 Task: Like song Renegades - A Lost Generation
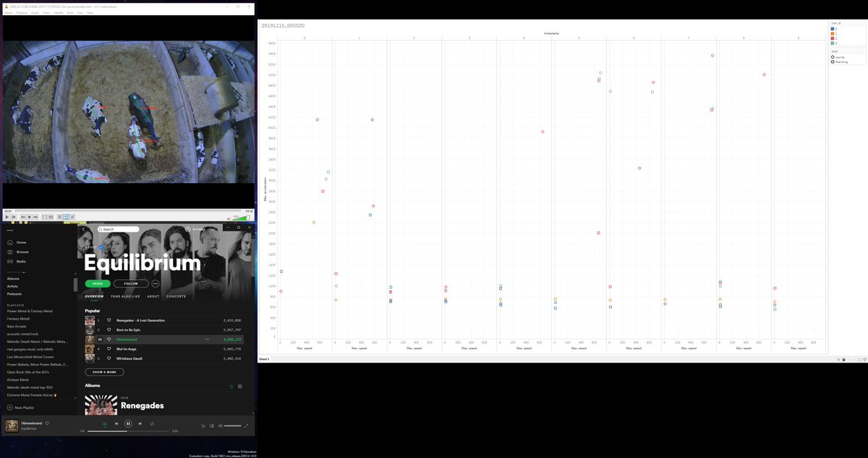[109, 320]
